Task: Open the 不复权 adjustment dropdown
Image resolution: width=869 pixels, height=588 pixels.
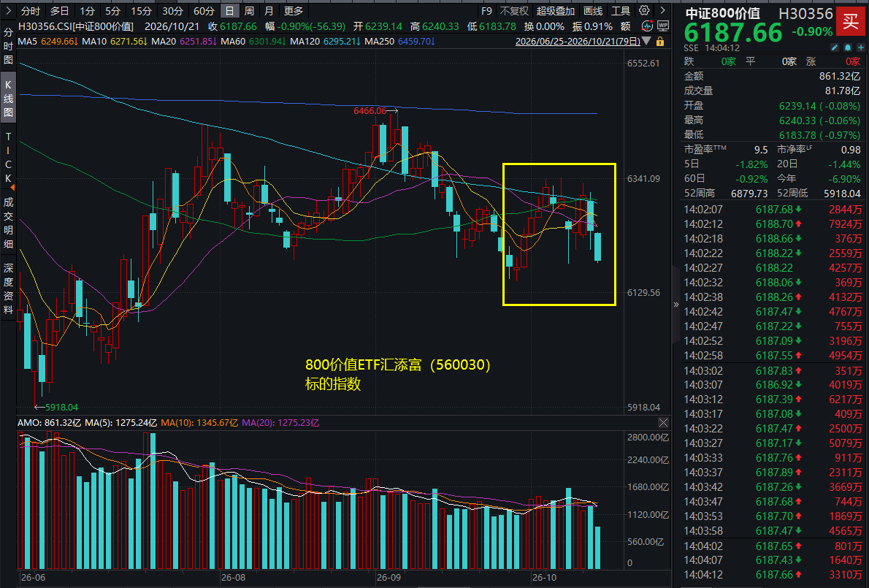Action: pyautogui.click(x=514, y=11)
